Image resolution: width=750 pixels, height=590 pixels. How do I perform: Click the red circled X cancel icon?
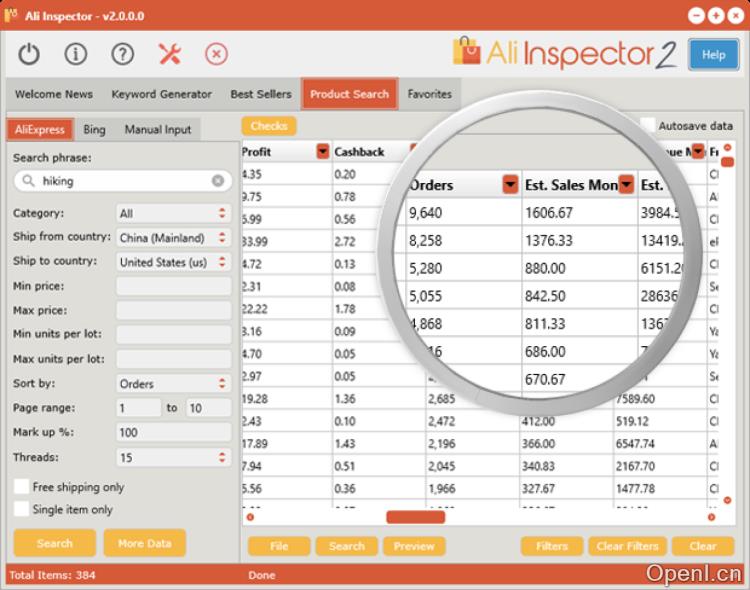point(216,54)
